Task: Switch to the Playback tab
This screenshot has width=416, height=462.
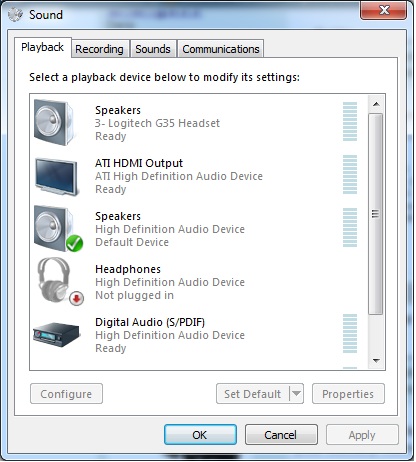Action: (x=42, y=47)
